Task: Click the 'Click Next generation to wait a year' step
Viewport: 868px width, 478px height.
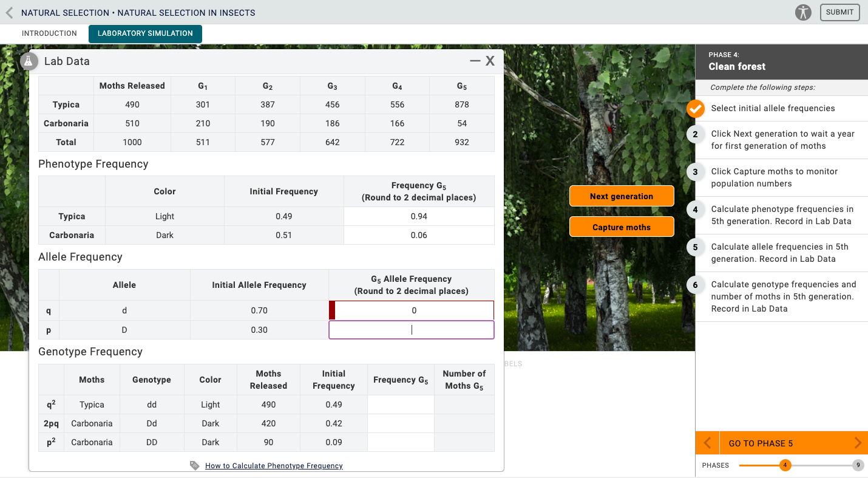Action: (x=782, y=140)
